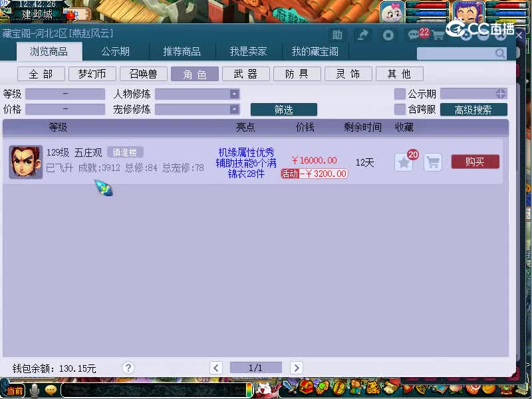Viewport: 532px width, 399px height.
Task: Click the purple-haired character portrait at top
Action: [x=469, y=11]
